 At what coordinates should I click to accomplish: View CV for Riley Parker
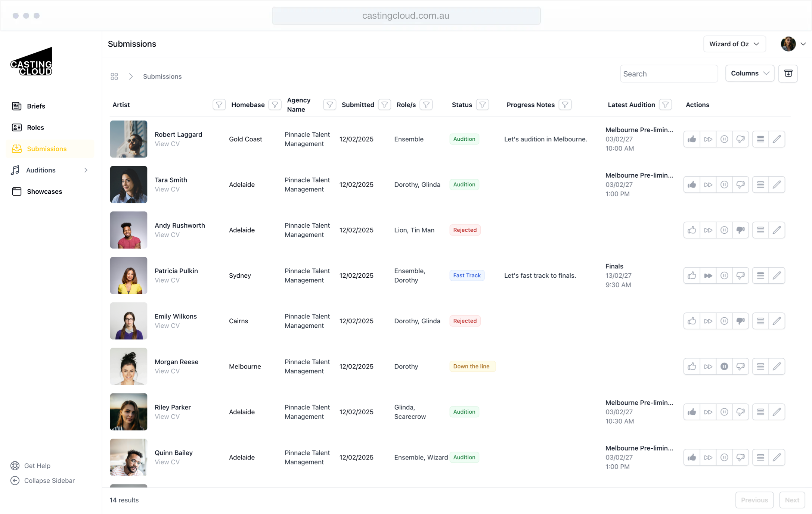coord(167,417)
